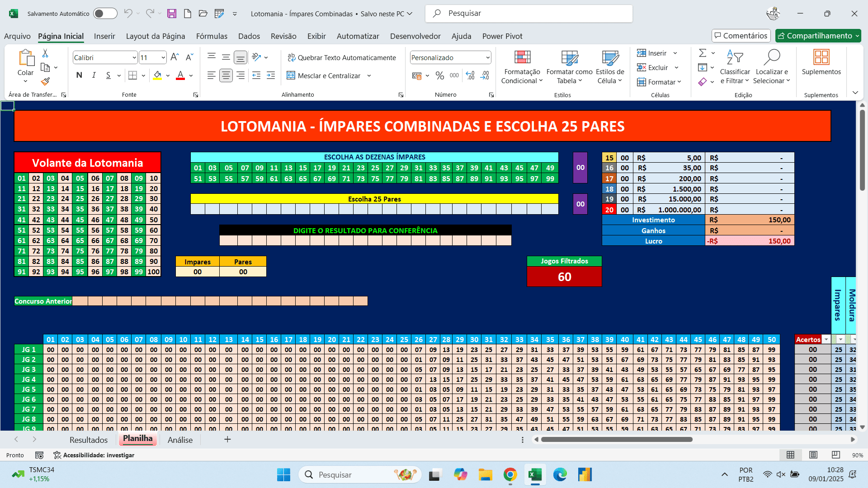The width and height of the screenshot is (868, 488).
Task: Toggle bottom vertical alignment
Action: (x=241, y=57)
